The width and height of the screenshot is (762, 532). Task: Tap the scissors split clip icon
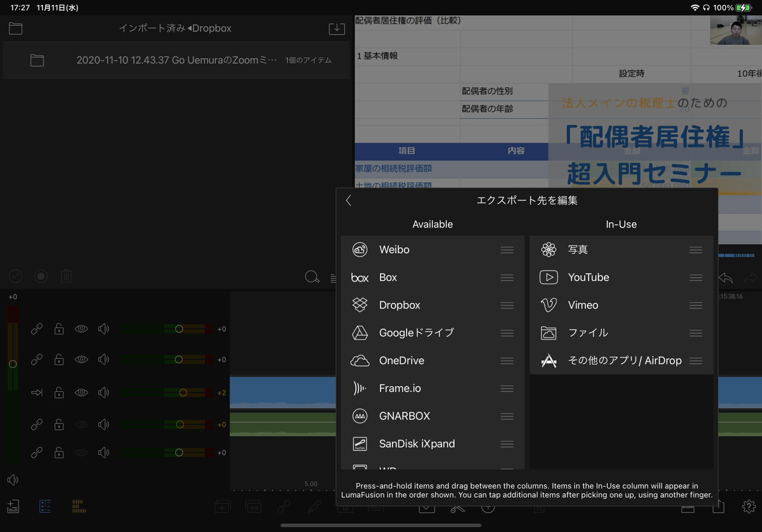pyautogui.click(x=457, y=508)
